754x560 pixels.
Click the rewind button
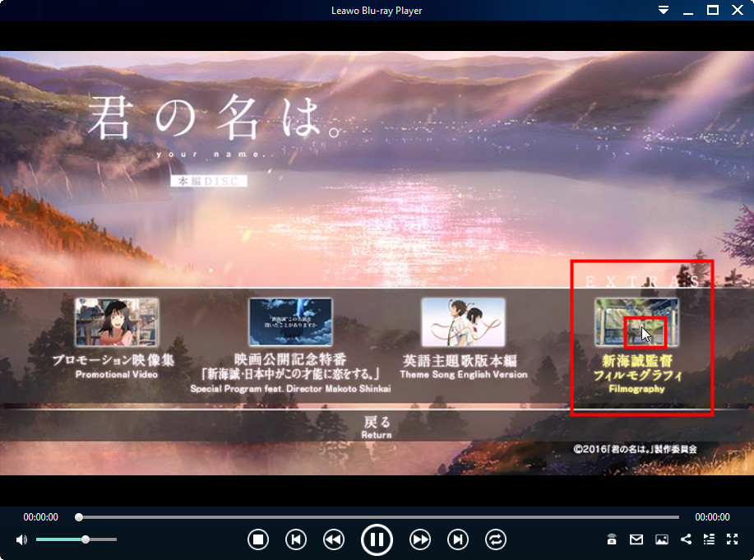[334, 539]
